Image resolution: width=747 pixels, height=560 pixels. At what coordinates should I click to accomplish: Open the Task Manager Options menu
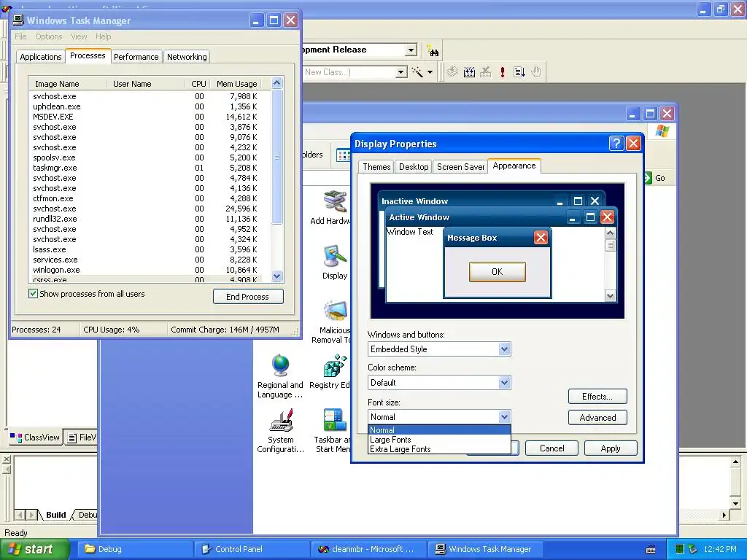click(x=49, y=36)
